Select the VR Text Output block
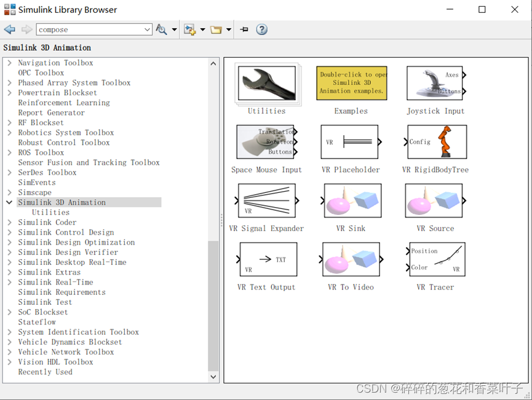 [x=267, y=259]
